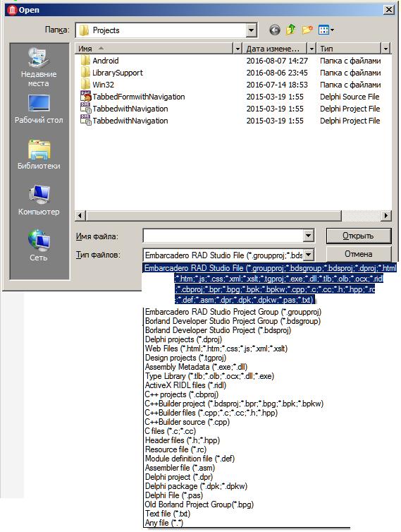Viewport: 401px width, 532px height.
Task: Open the Тип column dropdown arrow
Action: [385, 49]
